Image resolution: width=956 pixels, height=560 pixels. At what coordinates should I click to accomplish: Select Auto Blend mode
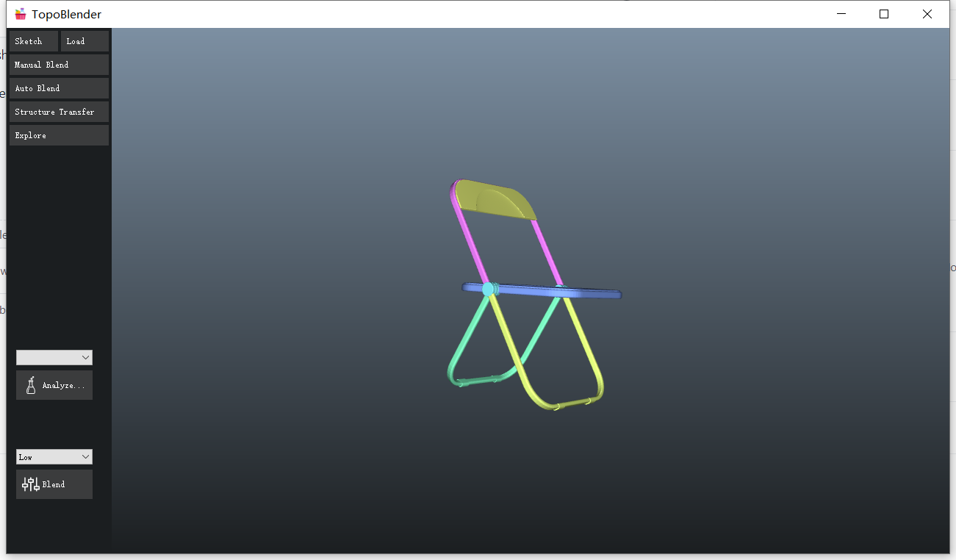[59, 88]
